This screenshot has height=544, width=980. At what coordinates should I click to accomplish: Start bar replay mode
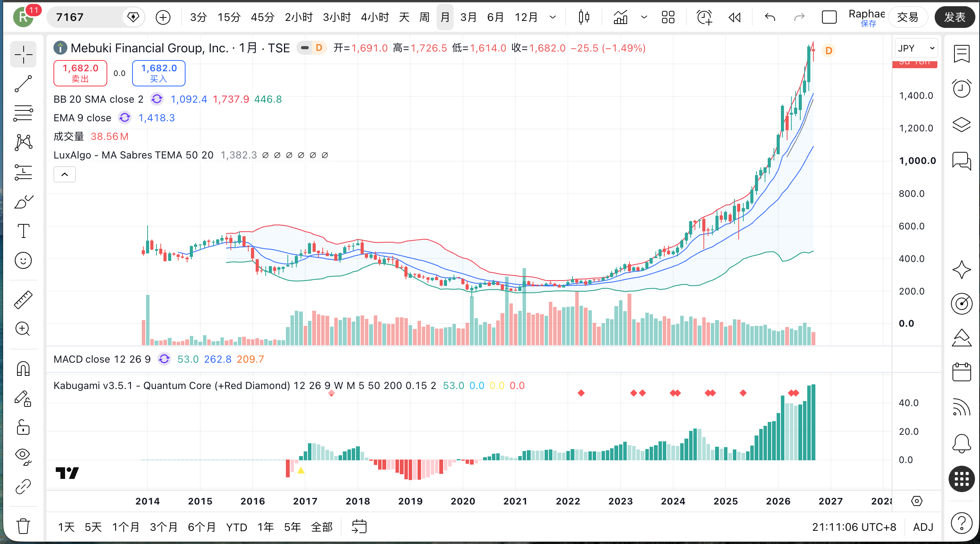point(734,17)
